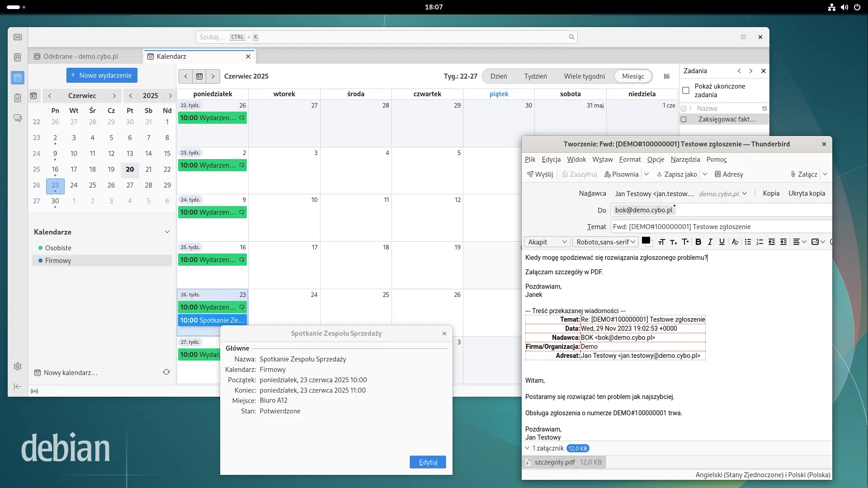Click the 'Nowe wydarzenie' button
Viewport: 868px width, 488px height.
coord(102,75)
